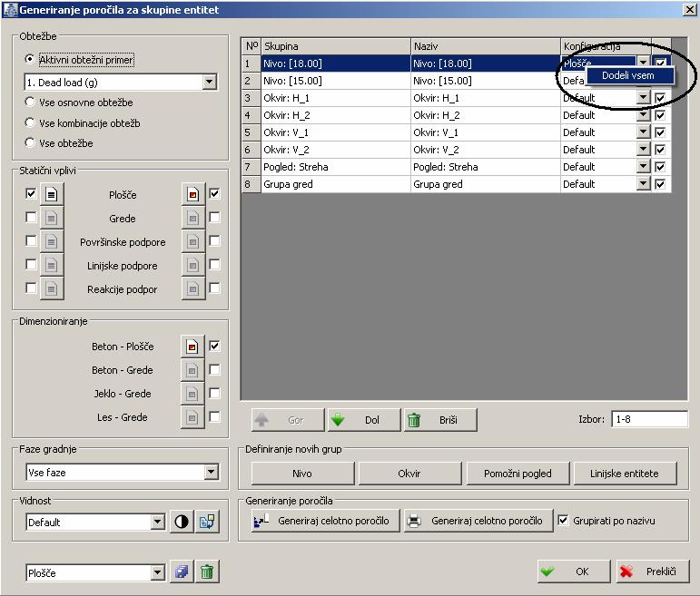Open Beton - Grede dimensioning report icon

pyautogui.click(x=192, y=370)
